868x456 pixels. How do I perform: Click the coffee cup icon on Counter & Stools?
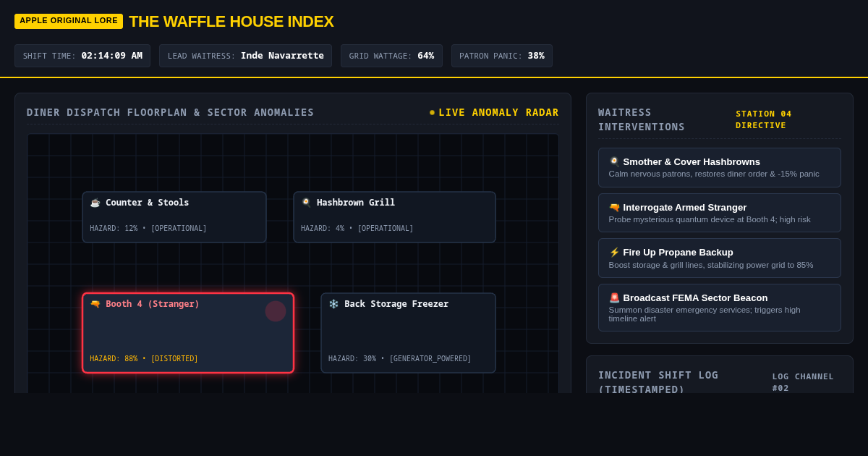pos(95,203)
